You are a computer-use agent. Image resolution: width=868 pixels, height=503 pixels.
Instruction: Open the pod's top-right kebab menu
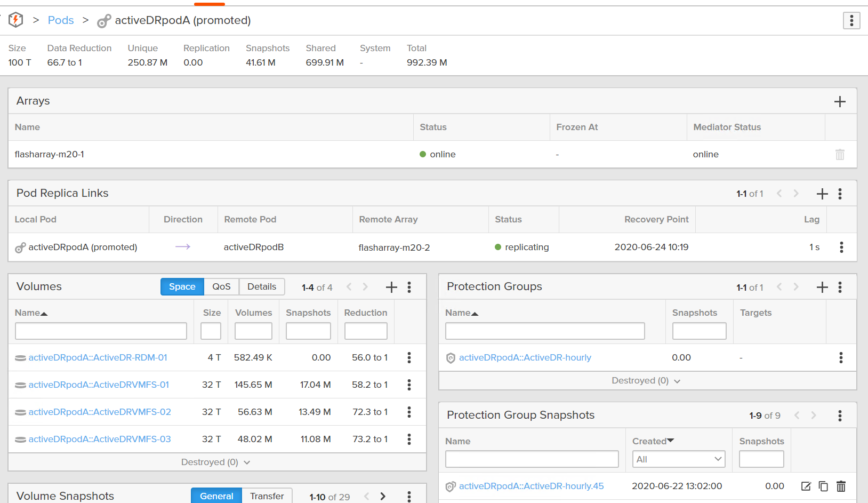[x=851, y=20]
